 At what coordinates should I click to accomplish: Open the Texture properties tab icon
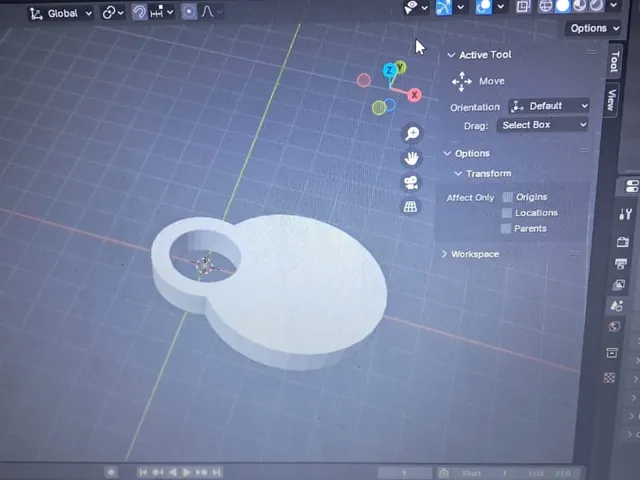click(x=609, y=378)
